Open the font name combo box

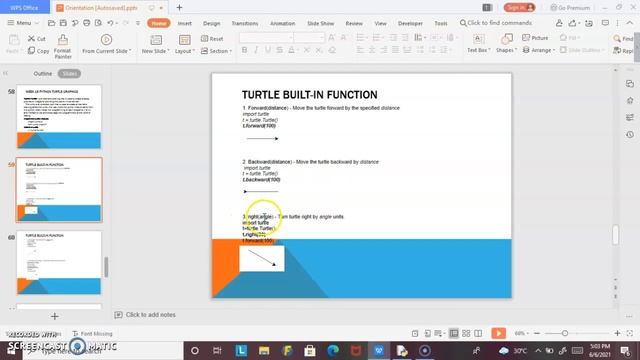pos(267,38)
